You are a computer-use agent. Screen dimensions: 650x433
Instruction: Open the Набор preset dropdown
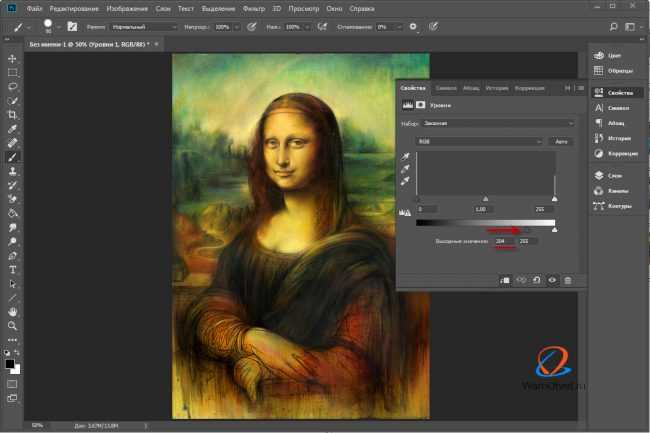[x=498, y=123]
